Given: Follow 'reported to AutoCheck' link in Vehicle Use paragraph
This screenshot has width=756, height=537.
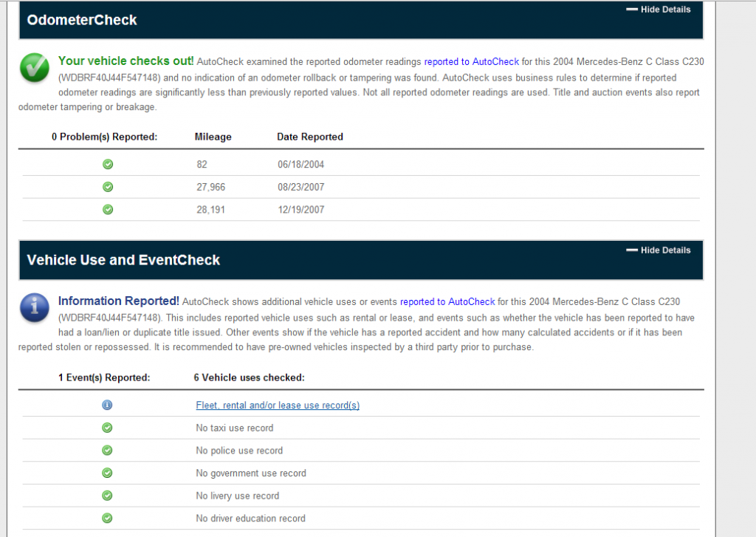Looking at the screenshot, I should coord(447,301).
